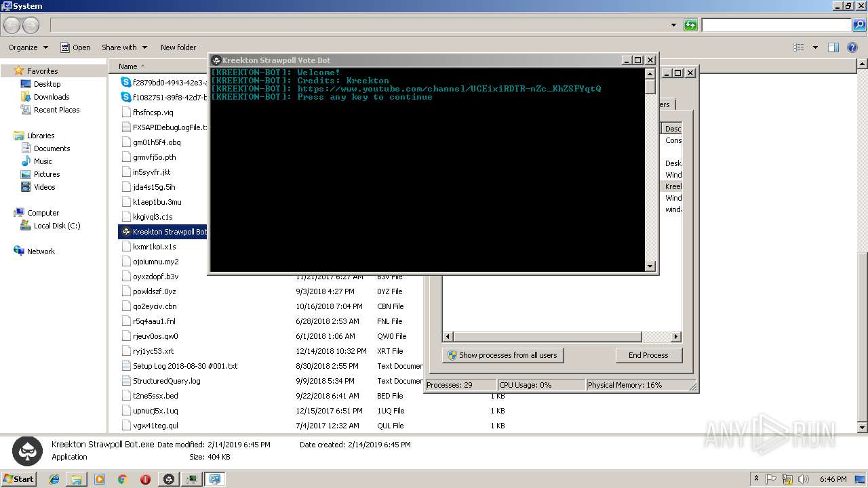The height and width of the screenshot is (488, 868).
Task: Toggle the preview pane icon in Explorer
Action: coord(833,47)
